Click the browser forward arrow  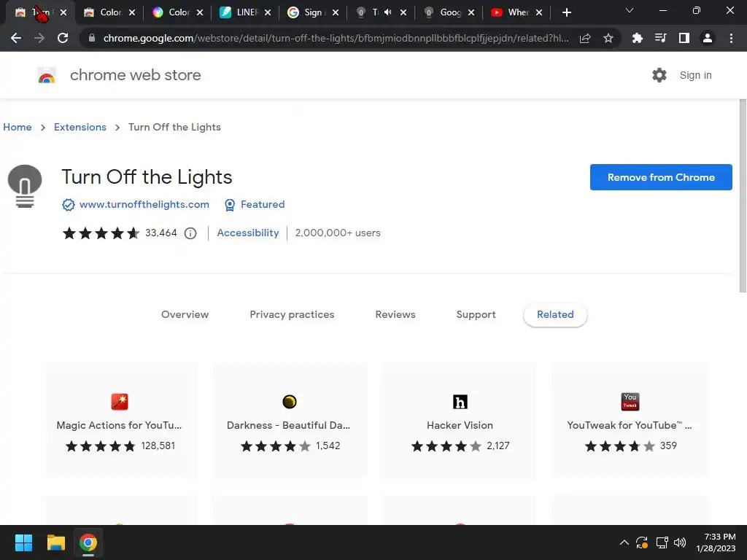point(39,38)
